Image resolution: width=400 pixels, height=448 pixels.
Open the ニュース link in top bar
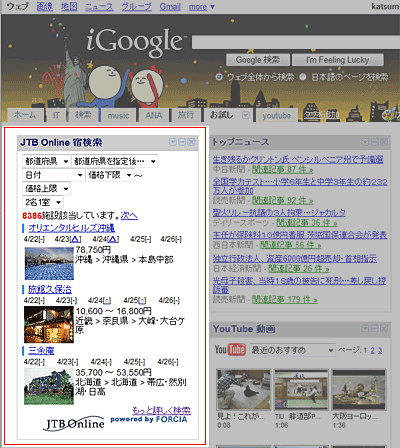[99, 7]
